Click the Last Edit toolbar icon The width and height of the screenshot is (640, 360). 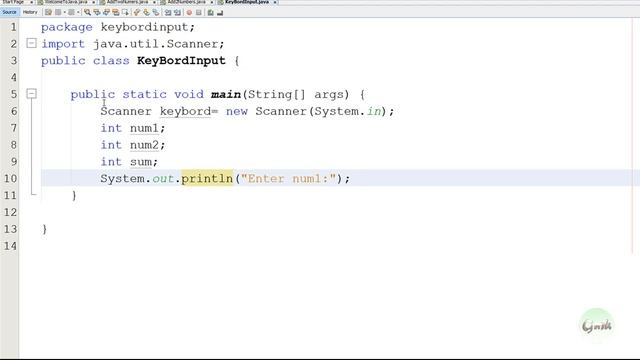click(x=48, y=12)
